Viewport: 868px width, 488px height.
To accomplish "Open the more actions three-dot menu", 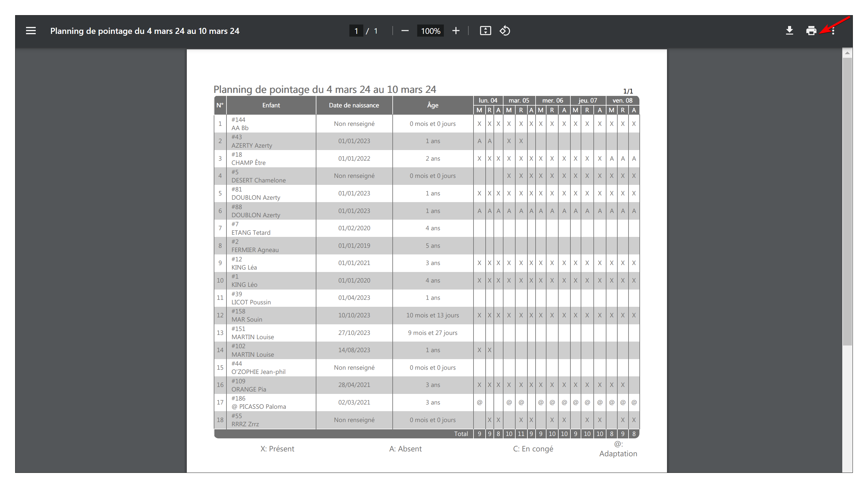I will [833, 31].
